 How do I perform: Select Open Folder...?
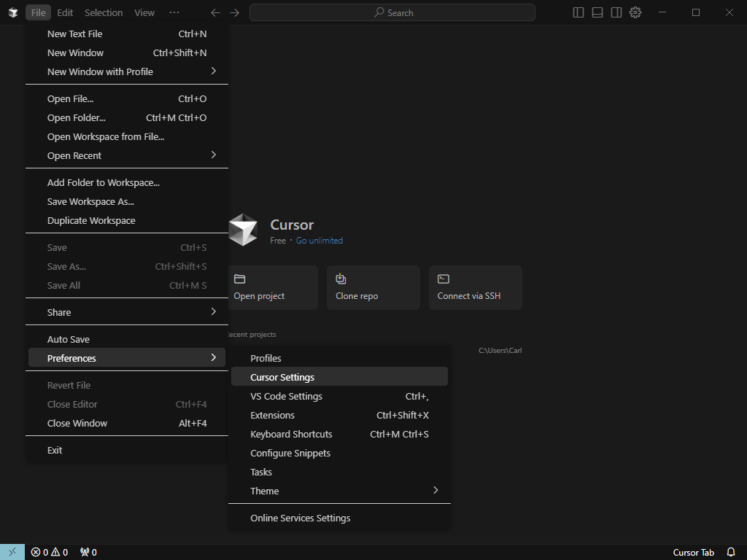tap(127, 117)
